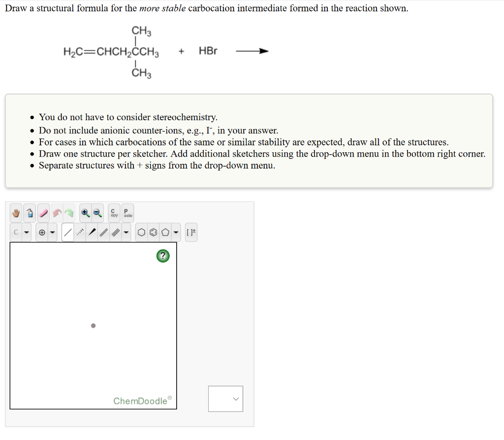The height and width of the screenshot is (440, 504).
Task: Select the cyclopentane ring tool
Action: (x=165, y=232)
